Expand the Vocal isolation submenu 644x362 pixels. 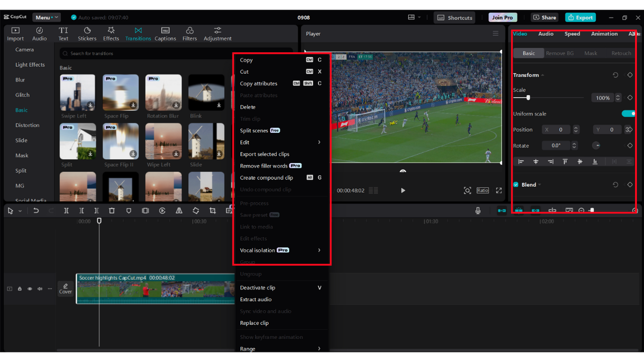coord(319,250)
